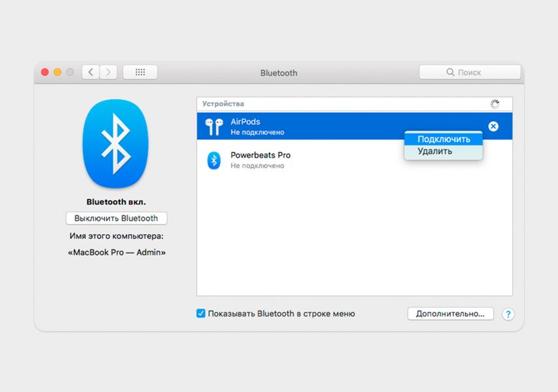This screenshot has height=392, width=558.
Task: Choose Подключить from context menu
Action: tap(443, 139)
